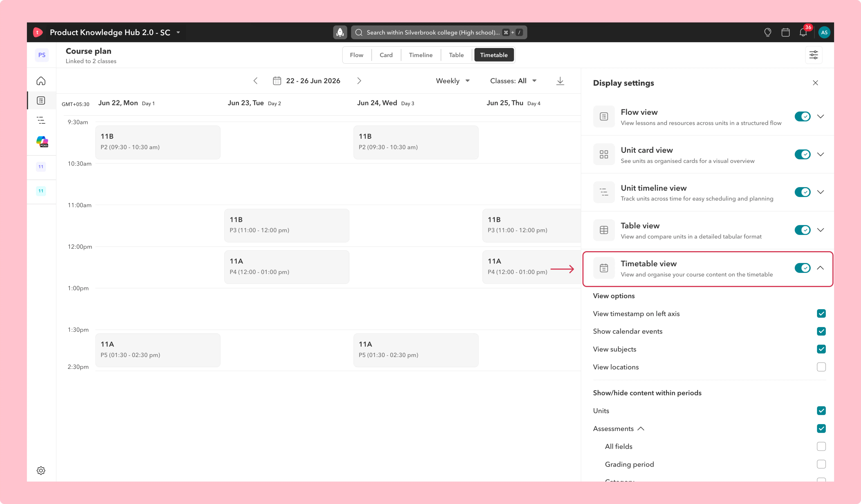The image size is (861, 504).
Task: Open the display settings sliders icon
Action: (813, 55)
